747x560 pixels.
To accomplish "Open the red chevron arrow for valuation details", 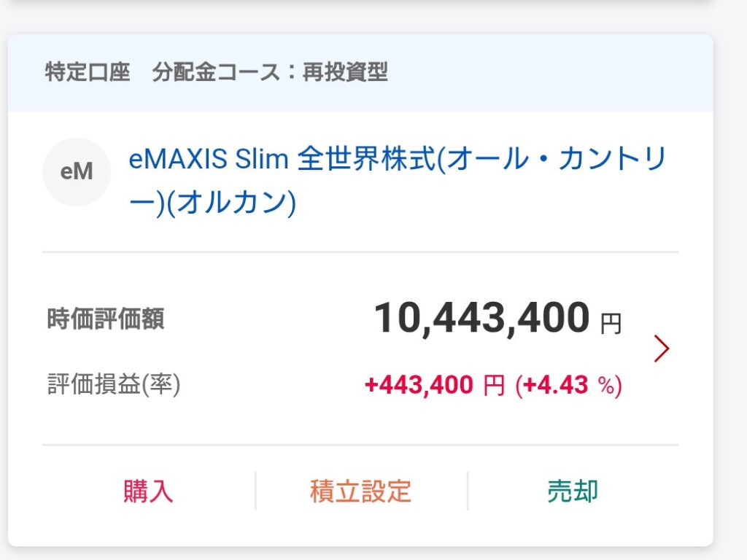I will pos(662,349).
